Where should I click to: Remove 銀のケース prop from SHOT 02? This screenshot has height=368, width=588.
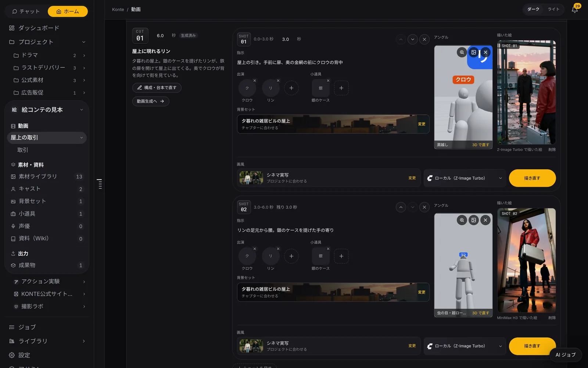[x=328, y=249]
